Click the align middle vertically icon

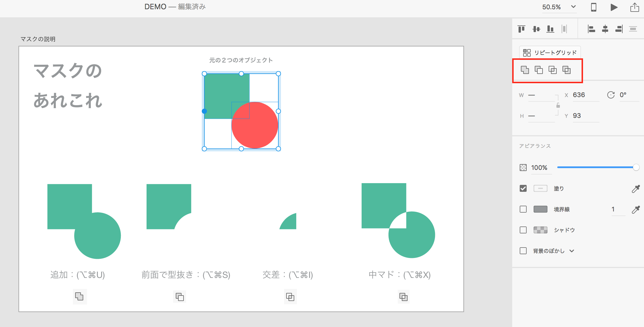536,29
